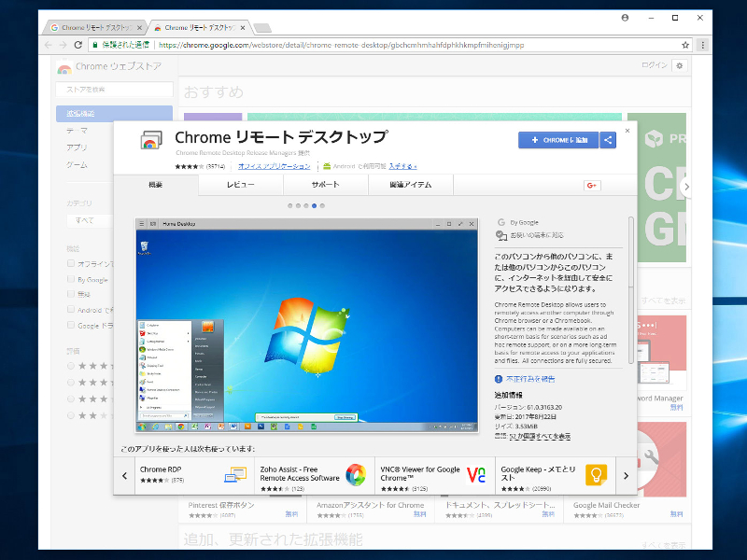747x560 pixels.
Task: Close the second Chrome リモート デスクトップ tab
Action: tap(243, 28)
